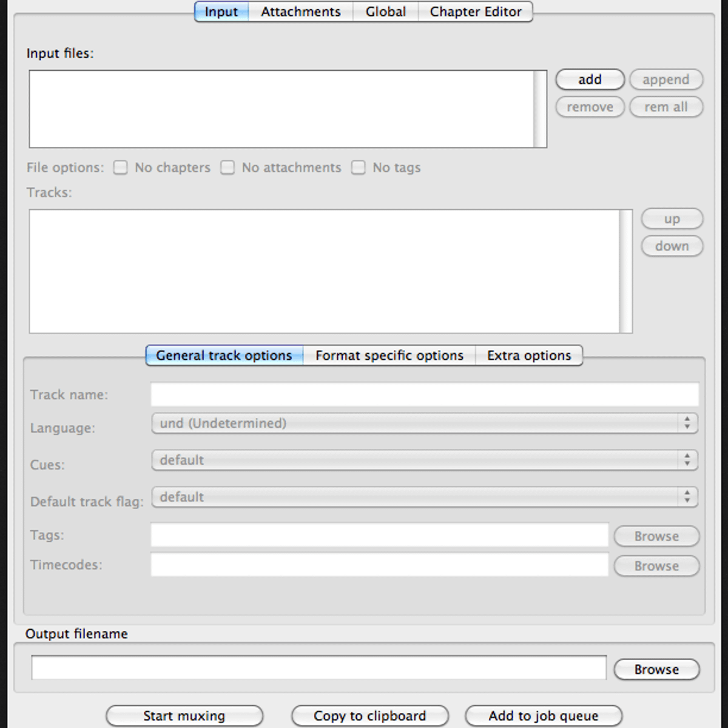
Task: Click the Output filename text field
Action: (x=318, y=668)
